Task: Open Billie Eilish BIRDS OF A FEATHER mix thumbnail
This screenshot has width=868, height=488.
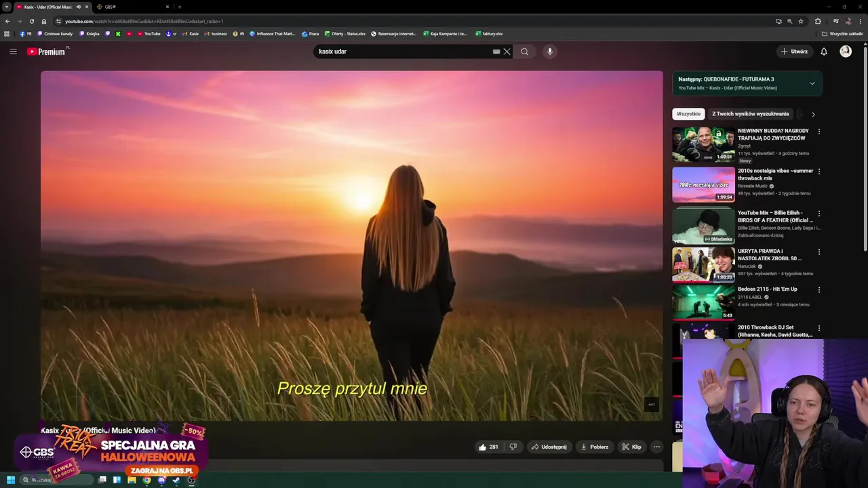Action: pos(703,226)
